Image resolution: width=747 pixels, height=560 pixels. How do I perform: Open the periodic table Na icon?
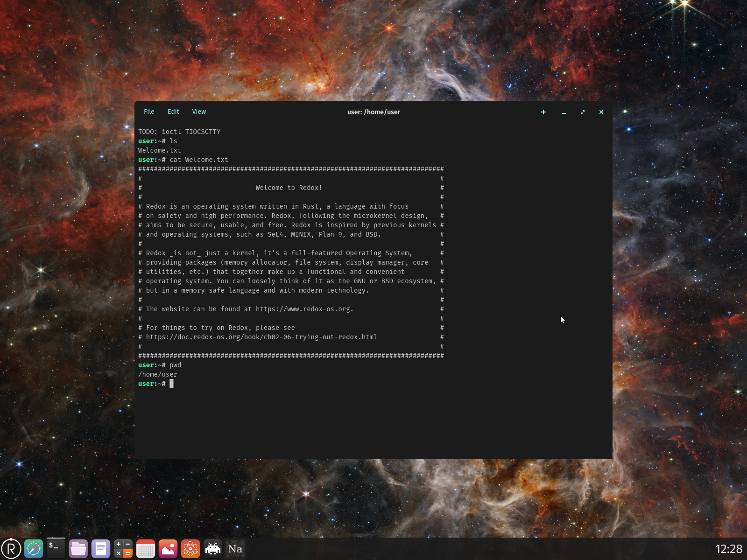click(x=235, y=549)
